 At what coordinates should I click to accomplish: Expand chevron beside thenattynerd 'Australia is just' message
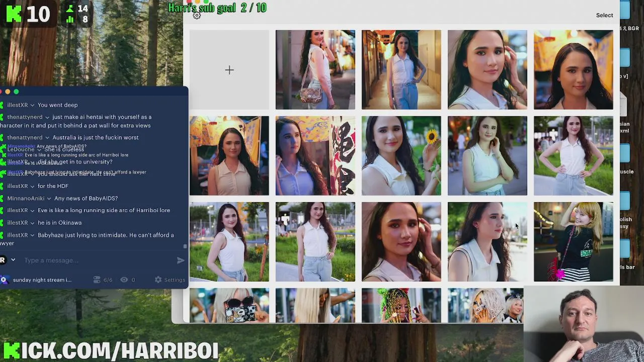(47, 137)
